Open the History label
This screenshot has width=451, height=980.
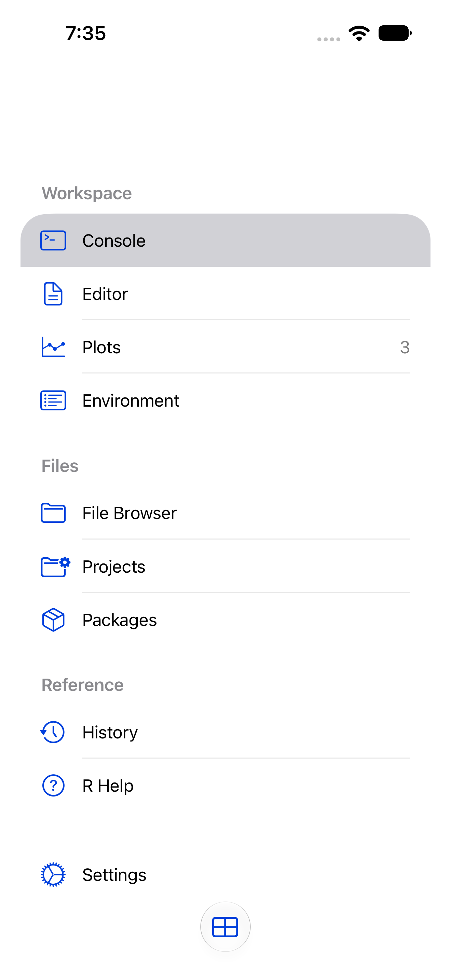tap(110, 732)
